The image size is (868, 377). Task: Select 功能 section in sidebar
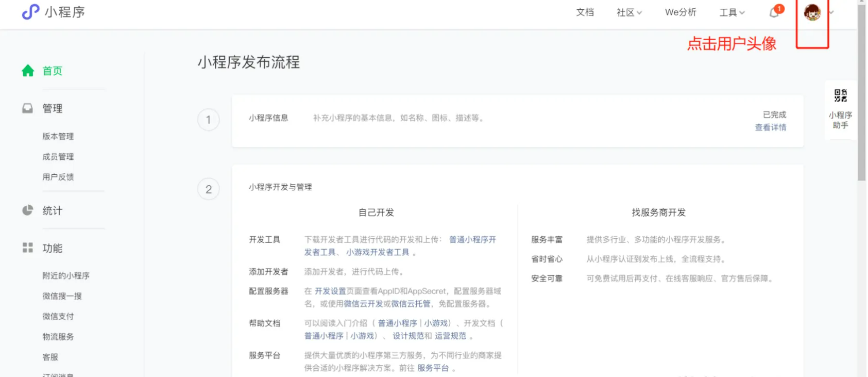pos(52,248)
